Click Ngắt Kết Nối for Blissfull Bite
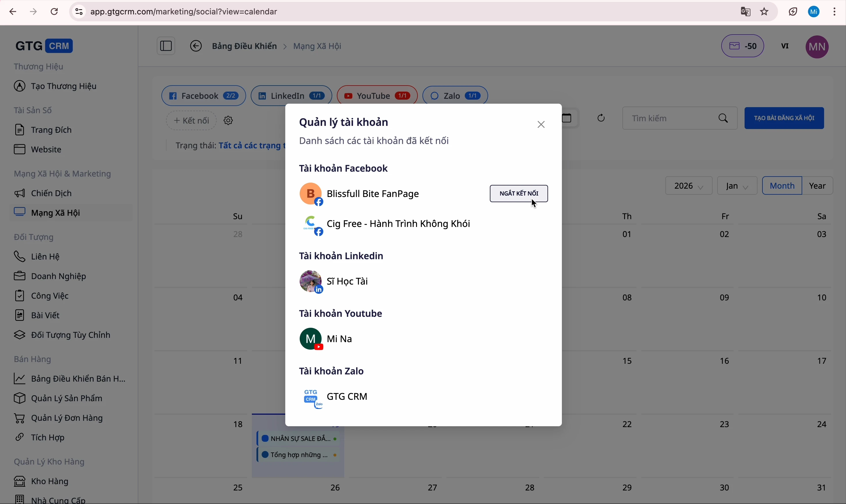Viewport: 846px width, 504px height. [519, 194]
